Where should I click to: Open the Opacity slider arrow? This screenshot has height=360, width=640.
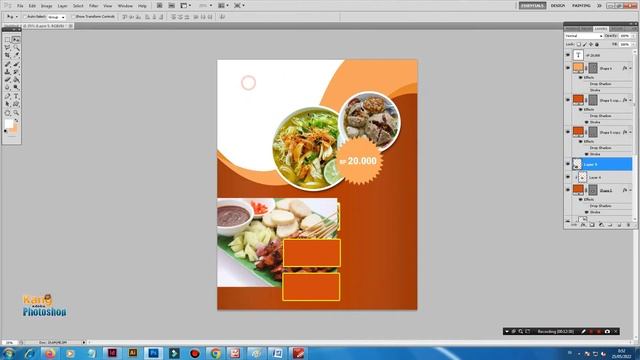click(633, 36)
